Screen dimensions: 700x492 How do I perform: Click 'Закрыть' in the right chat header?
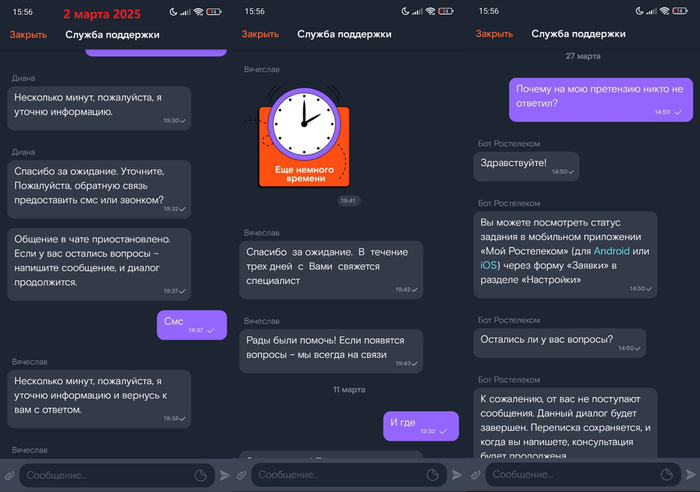click(494, 34)
